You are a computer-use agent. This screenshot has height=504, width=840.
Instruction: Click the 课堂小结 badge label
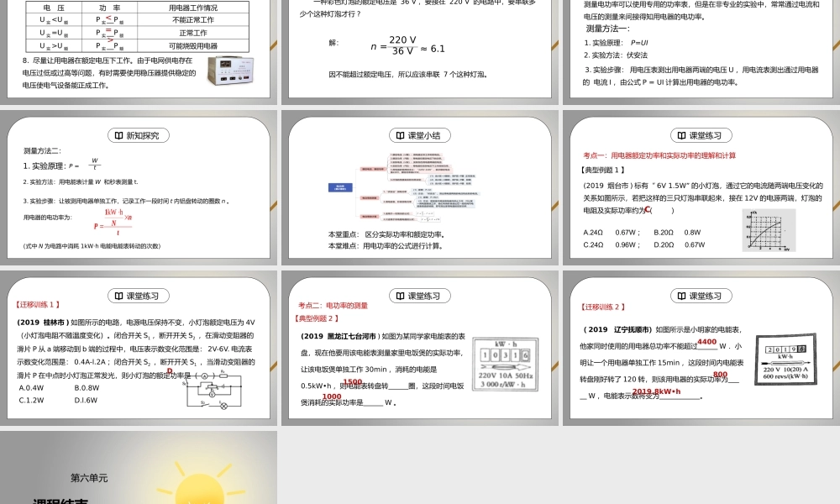[x=423, y=136]
